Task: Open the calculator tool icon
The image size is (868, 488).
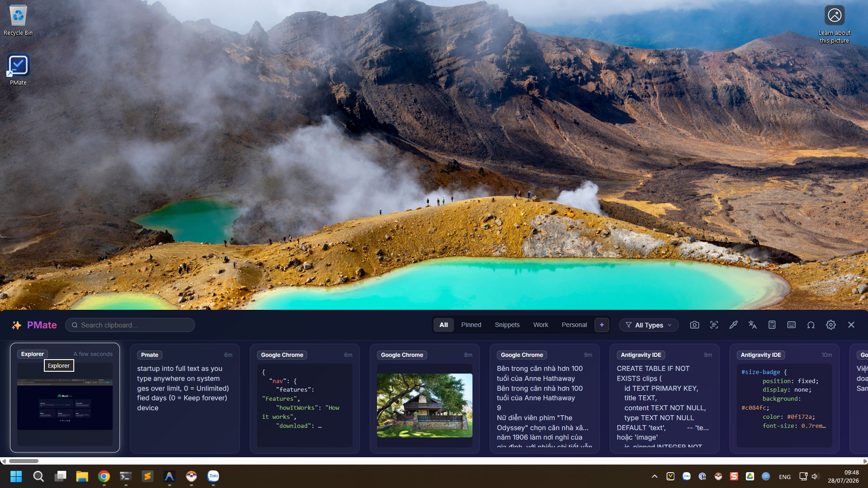Action: 772,325
